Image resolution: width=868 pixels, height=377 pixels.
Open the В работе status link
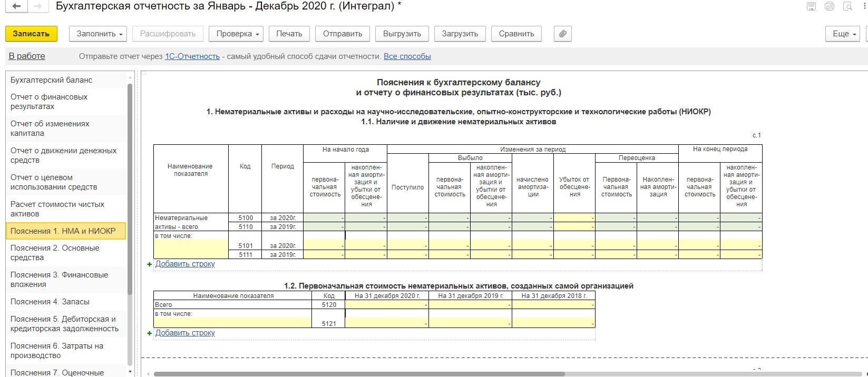point(27,56)
